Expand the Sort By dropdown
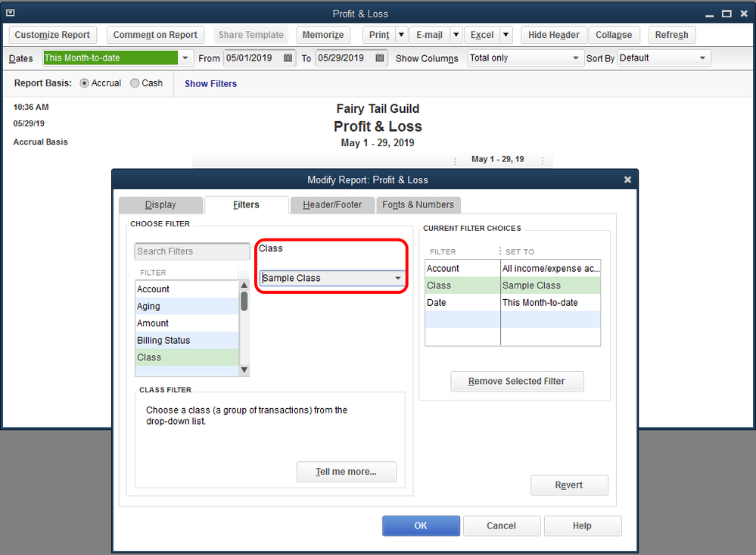The image size is (756, 555). tap(702, 58)
